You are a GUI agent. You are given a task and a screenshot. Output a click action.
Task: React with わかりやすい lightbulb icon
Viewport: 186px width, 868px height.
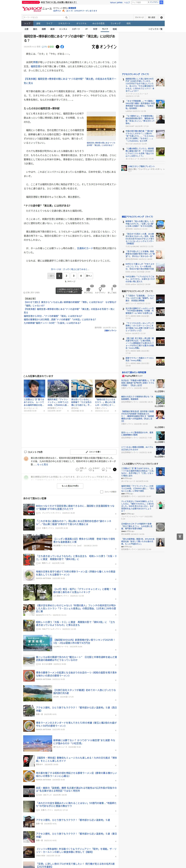click(100, 289)
